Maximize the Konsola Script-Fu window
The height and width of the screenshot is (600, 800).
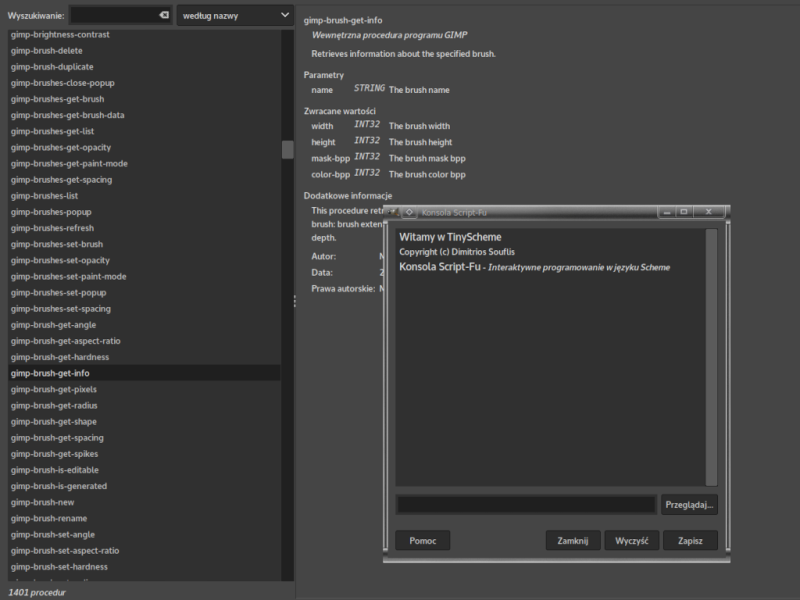point(684,212)
